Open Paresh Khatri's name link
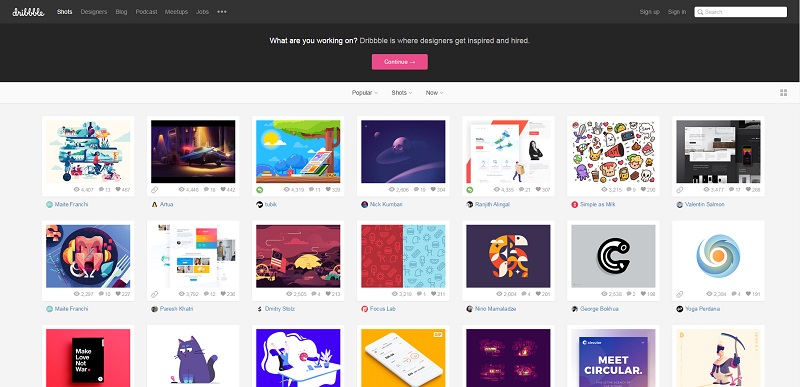Screen dimensions: 800x387 177,309
